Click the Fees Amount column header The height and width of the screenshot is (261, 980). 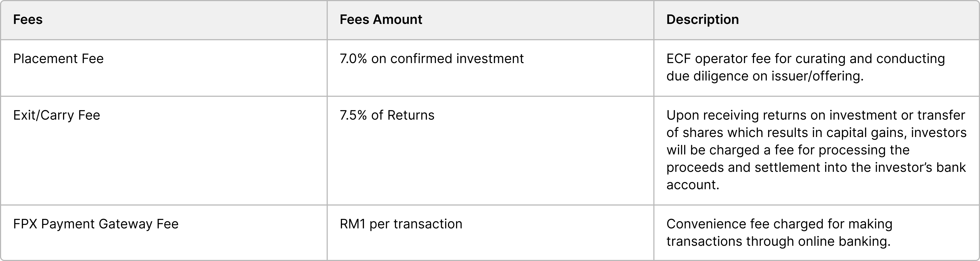pos(381,19)
